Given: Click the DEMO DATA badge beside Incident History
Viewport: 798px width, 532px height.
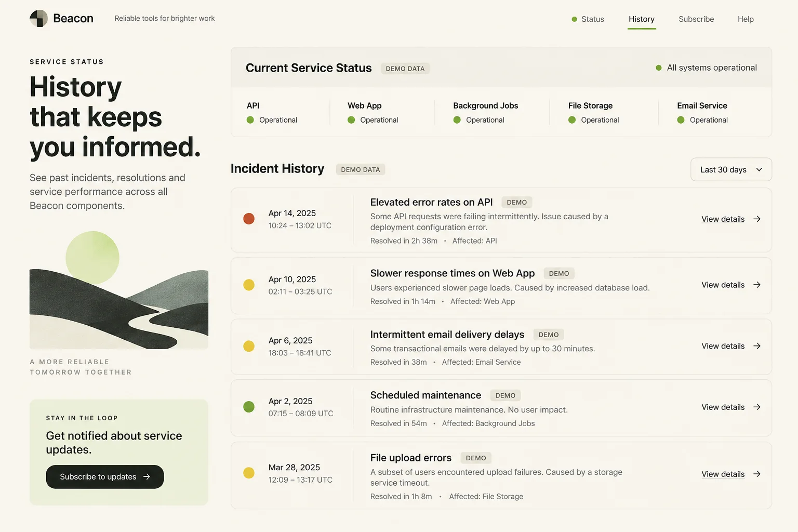Looking at the screenshot, I should [361, 169].
